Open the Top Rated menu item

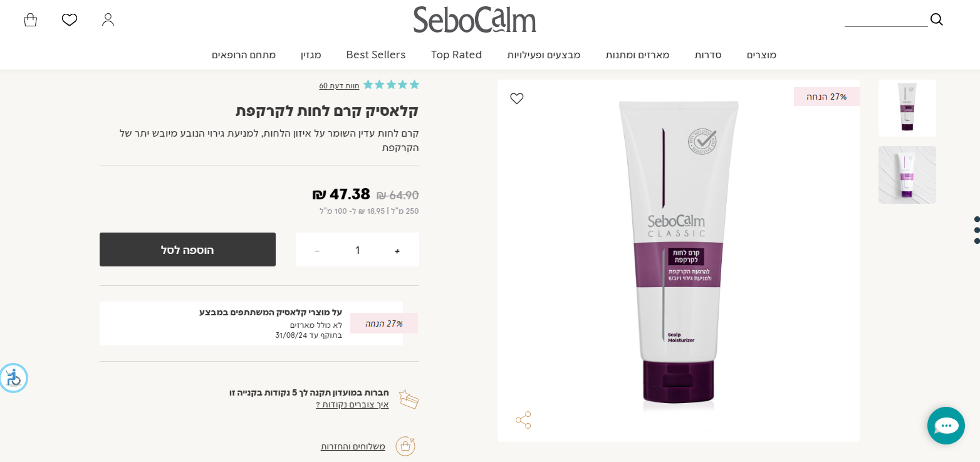point(456,55)
